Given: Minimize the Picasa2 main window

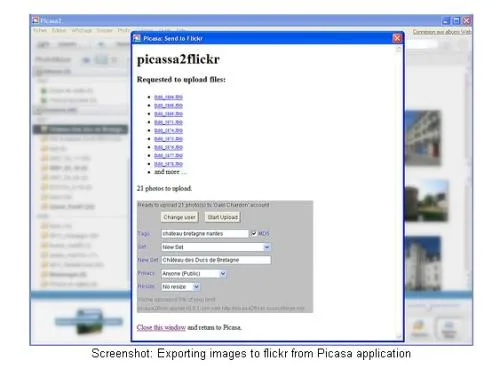Looking at the screenshot, I should 446,21.
